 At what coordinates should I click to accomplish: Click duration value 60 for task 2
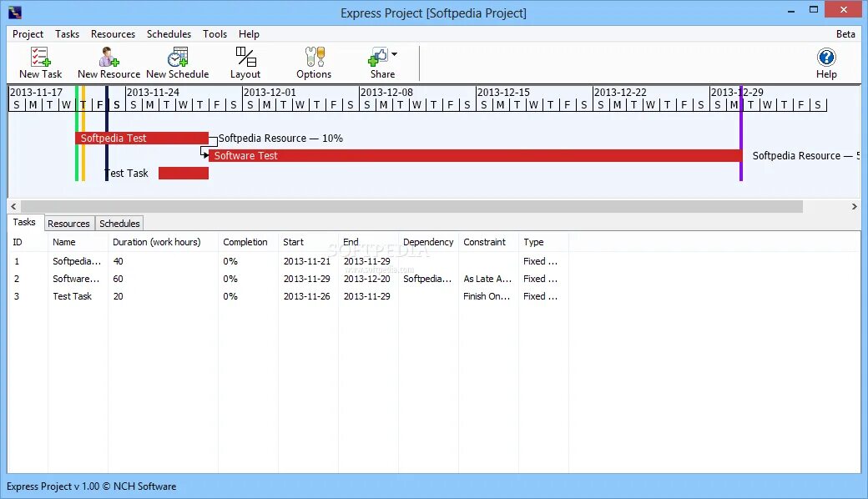click(118, 279)
